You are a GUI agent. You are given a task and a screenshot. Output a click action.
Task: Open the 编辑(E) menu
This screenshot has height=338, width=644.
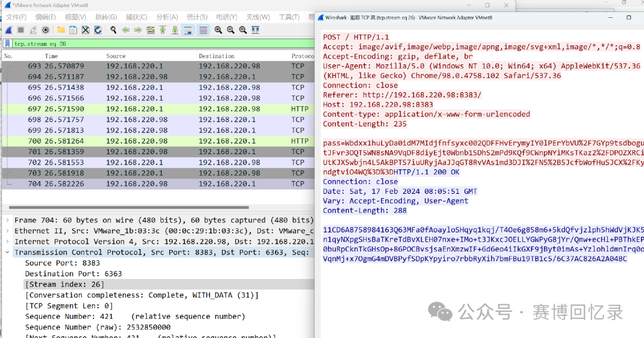coord(45,17)
